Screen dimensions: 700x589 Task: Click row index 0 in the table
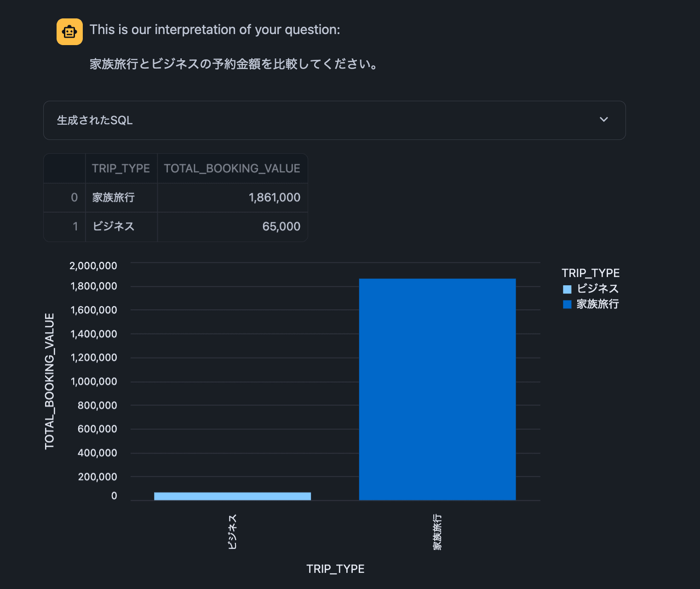point(65,197)
